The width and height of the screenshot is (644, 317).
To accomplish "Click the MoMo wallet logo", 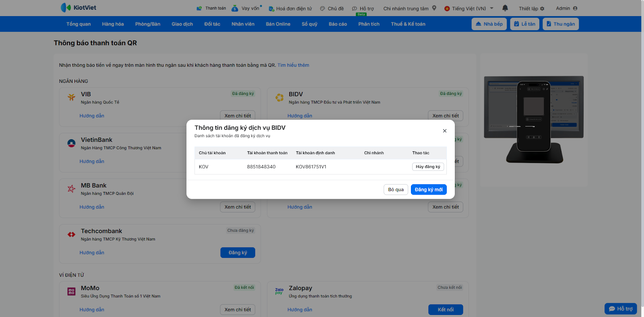I will tap(72, 292).
